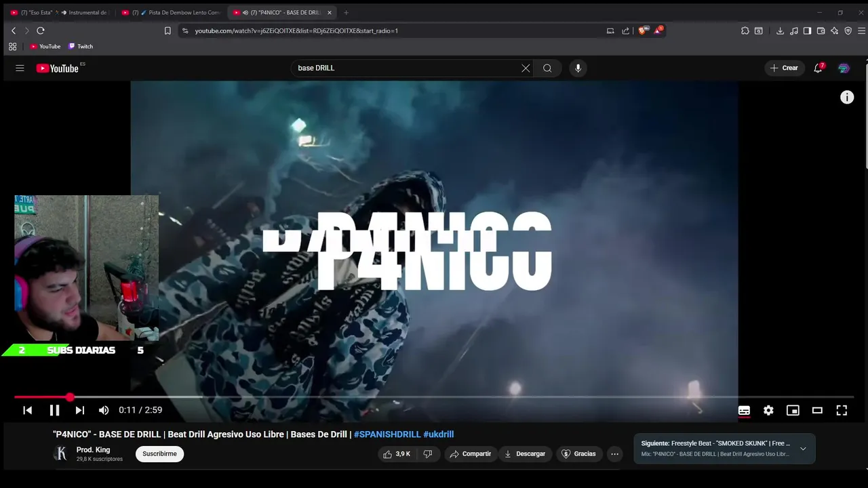Open the #SPANISHDRILL hashtag link
This screenshot has width=868, height=488.
(x=387, y=434)
